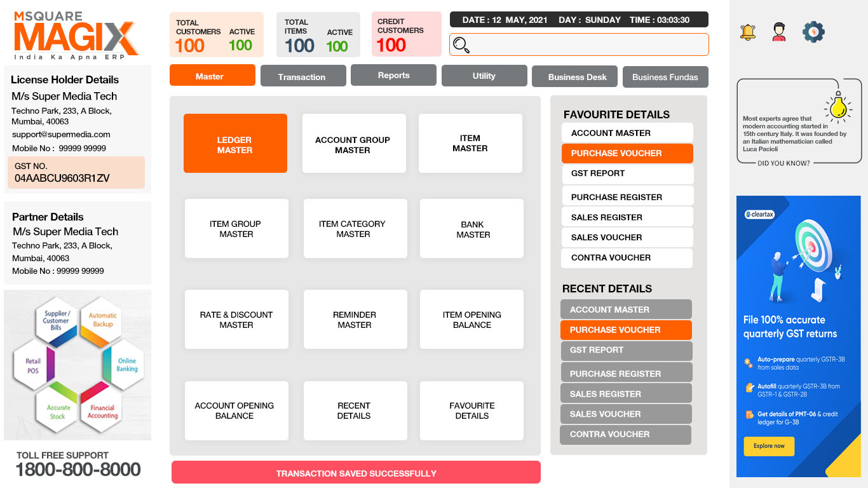The height and width of the screenshot is (488, 868).
Task: Select Sales Voucher in Favourite Details
Action: click(x=627, y=237)
